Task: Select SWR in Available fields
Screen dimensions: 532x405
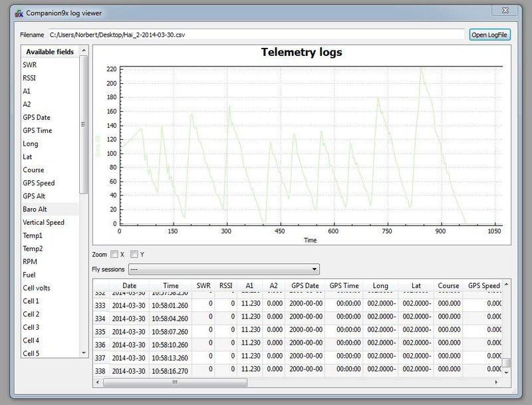Action: [50, 65]
